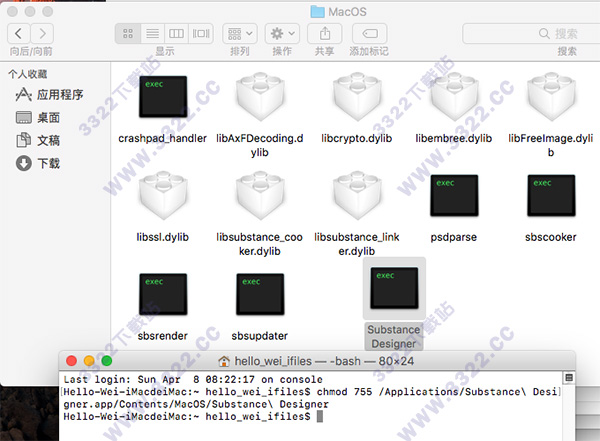Image resolution: width=600 pixels, height=441 pixels.
Task: Select the psdparse exec file icon
Action: (454, 195)
